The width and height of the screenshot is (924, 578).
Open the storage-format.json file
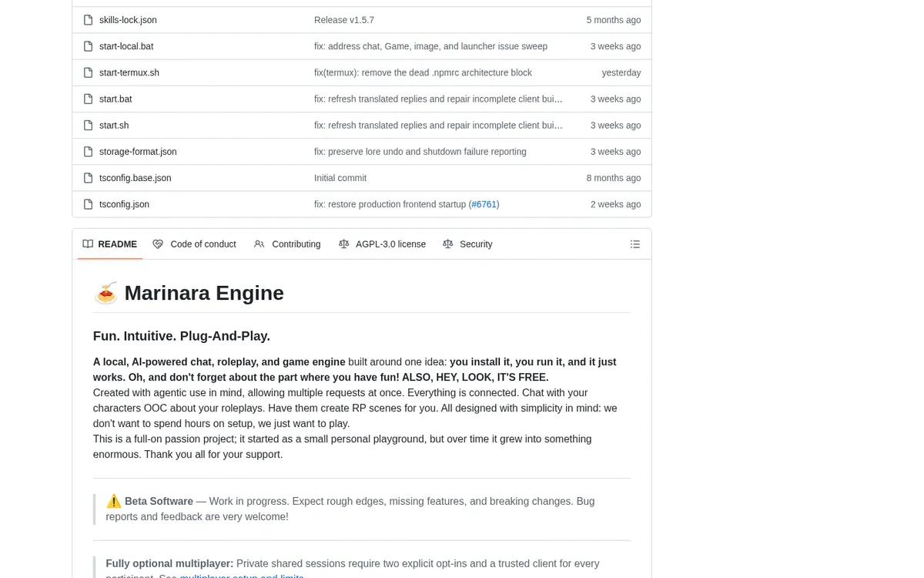138,152
